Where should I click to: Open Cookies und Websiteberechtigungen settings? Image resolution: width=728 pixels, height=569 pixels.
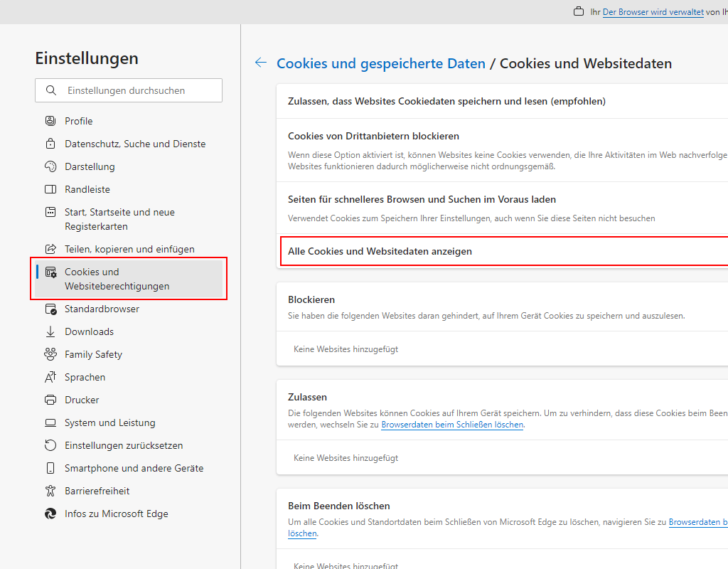click(117, 279)
